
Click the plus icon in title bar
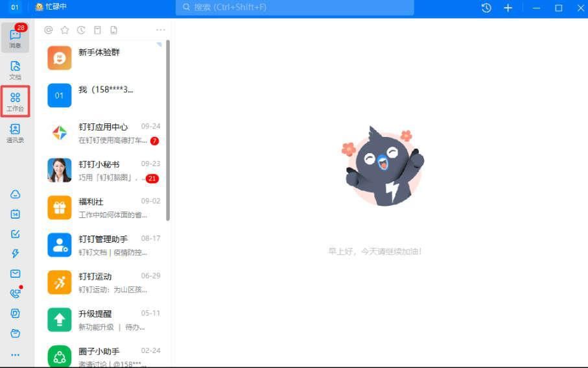click(x=508, y=8)
